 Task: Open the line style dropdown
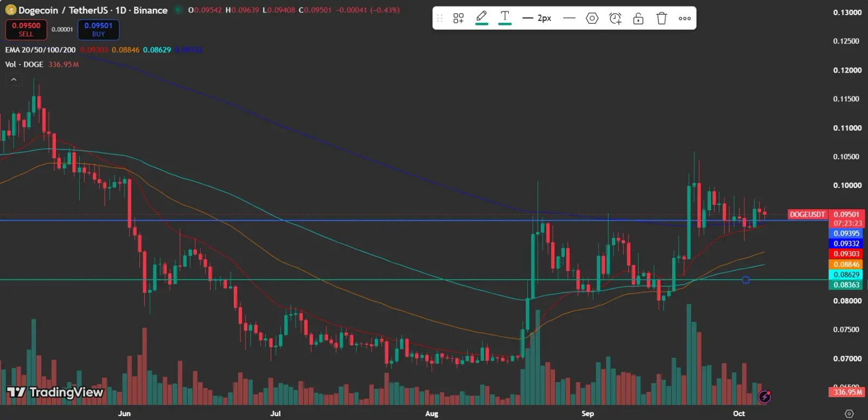tap(569, 18)
